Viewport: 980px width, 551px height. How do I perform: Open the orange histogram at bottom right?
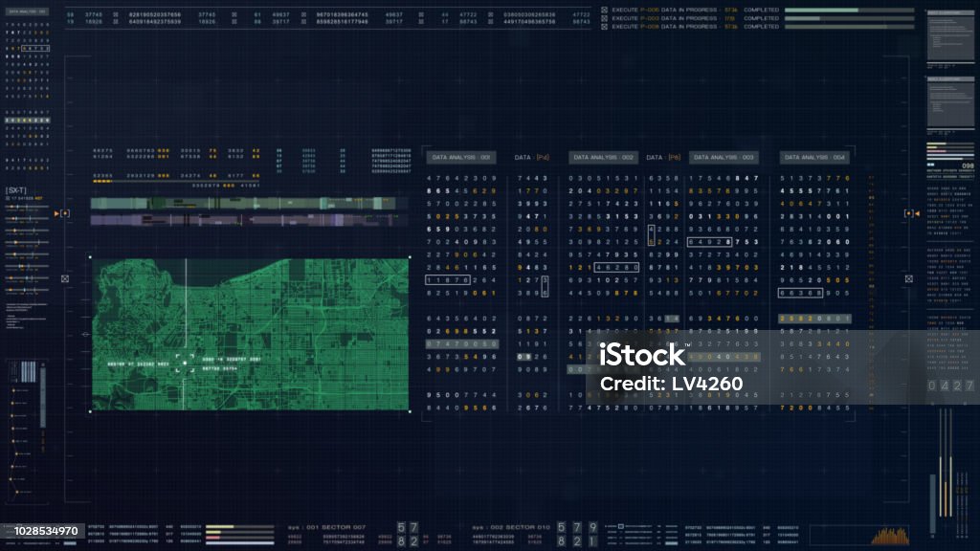(x=891, y=536)
